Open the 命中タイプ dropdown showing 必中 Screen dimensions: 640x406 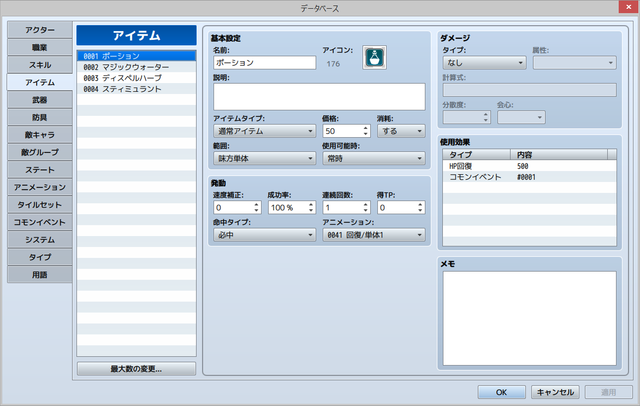(264, 235)
